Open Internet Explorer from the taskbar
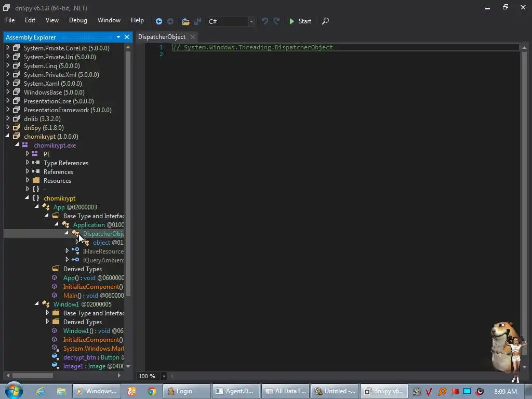The height and width of the screenshot is (399, 532). coord(41,391)
